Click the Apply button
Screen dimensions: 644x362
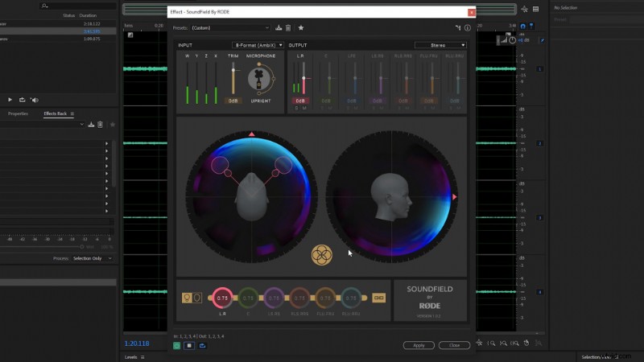419,345
